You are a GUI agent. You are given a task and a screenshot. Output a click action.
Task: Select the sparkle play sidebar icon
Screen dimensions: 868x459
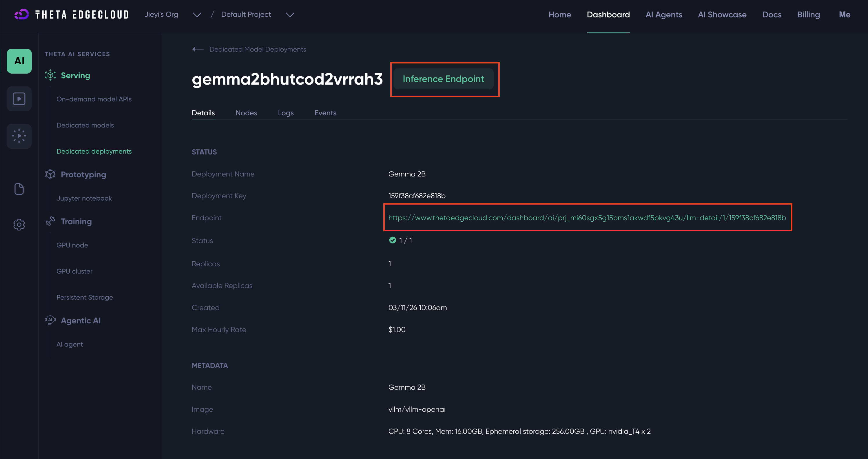click(19, 136)
